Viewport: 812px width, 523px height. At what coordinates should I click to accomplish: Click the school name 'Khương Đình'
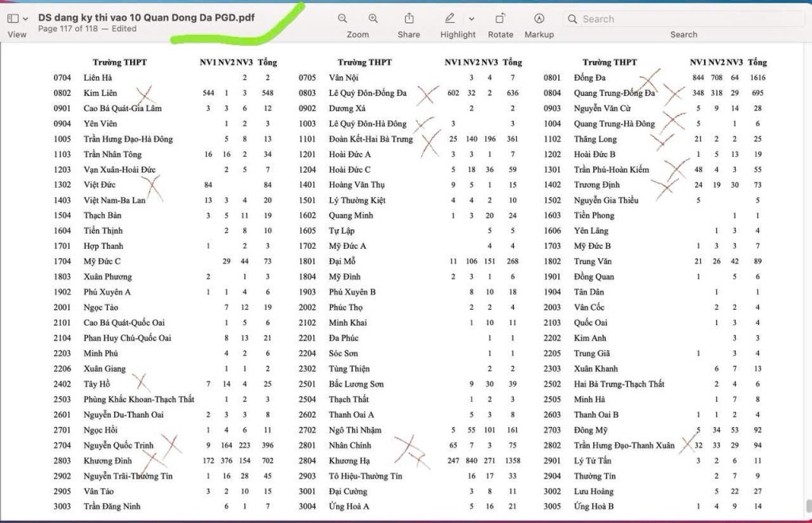108,460
